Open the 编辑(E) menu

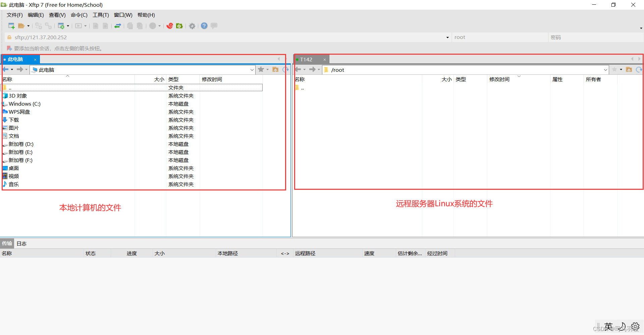(x=36, y=15)
